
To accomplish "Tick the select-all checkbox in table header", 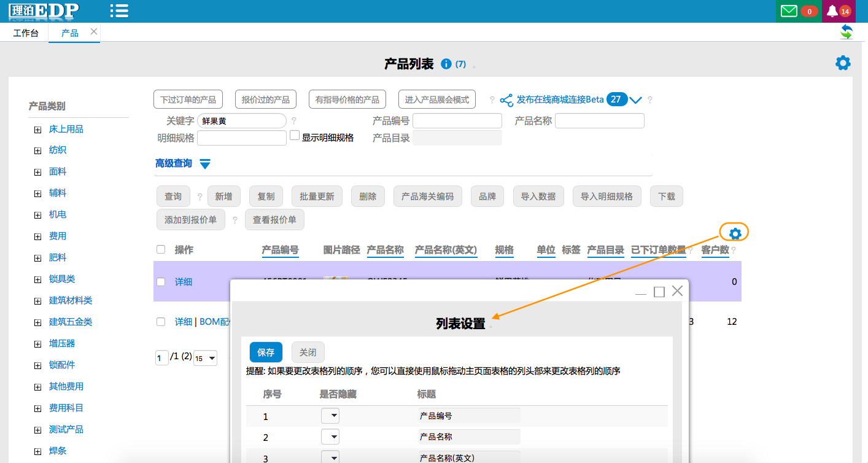I will [161, 249].
